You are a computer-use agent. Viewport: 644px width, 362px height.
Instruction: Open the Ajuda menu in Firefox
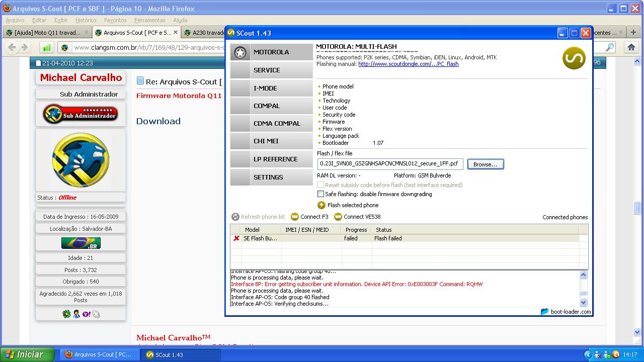point(180,20)
